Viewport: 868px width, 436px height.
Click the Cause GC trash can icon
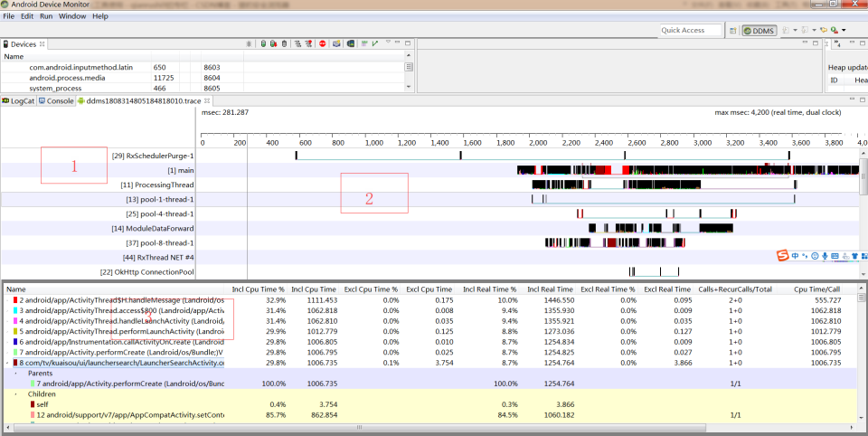coord(284,43)
